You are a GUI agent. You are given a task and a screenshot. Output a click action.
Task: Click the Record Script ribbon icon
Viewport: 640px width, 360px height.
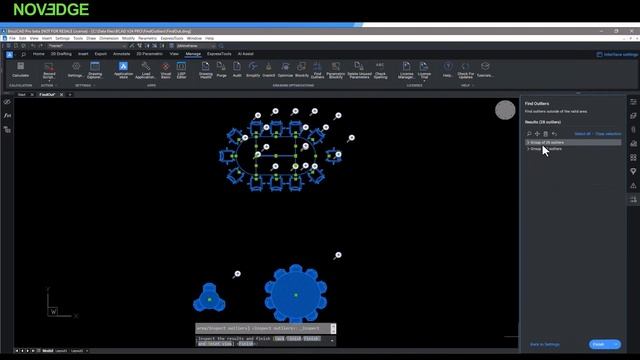[x=49, y=69]
